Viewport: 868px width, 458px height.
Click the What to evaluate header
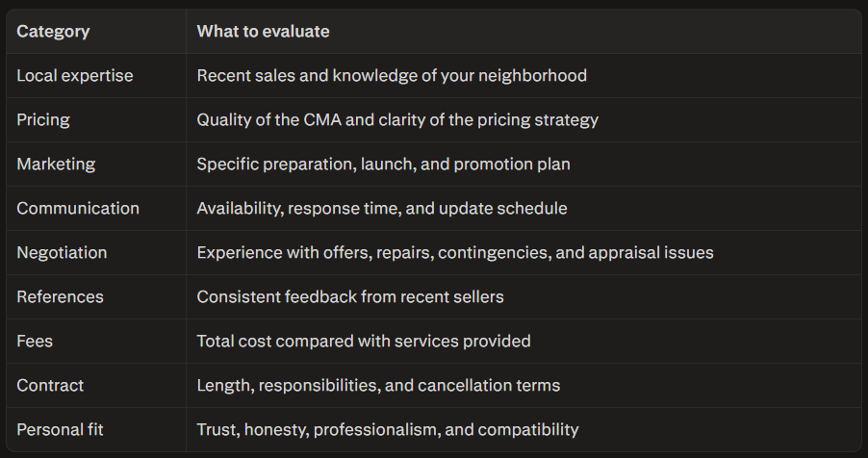263,32
